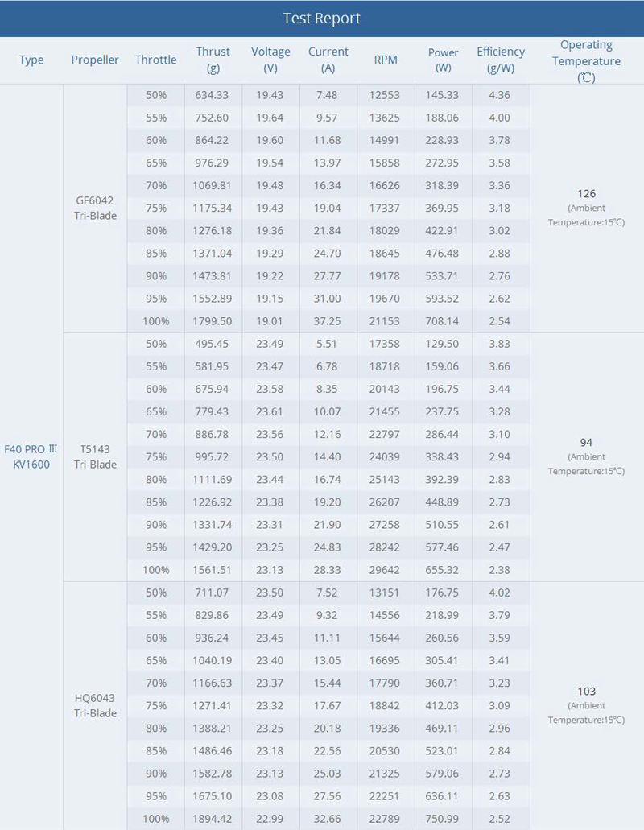Select the T5143 Tri-Blade propeller cell

(x=95, y=456)
